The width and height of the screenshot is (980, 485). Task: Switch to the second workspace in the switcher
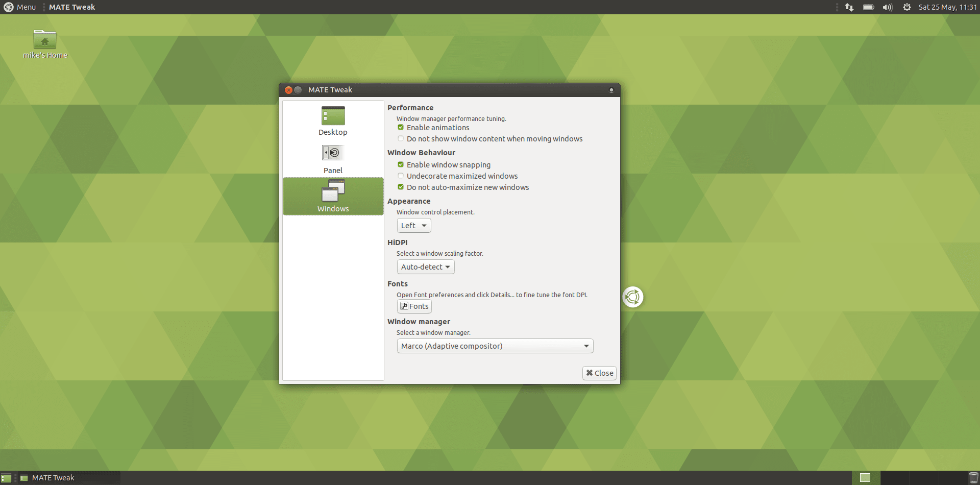coord(895,478)
